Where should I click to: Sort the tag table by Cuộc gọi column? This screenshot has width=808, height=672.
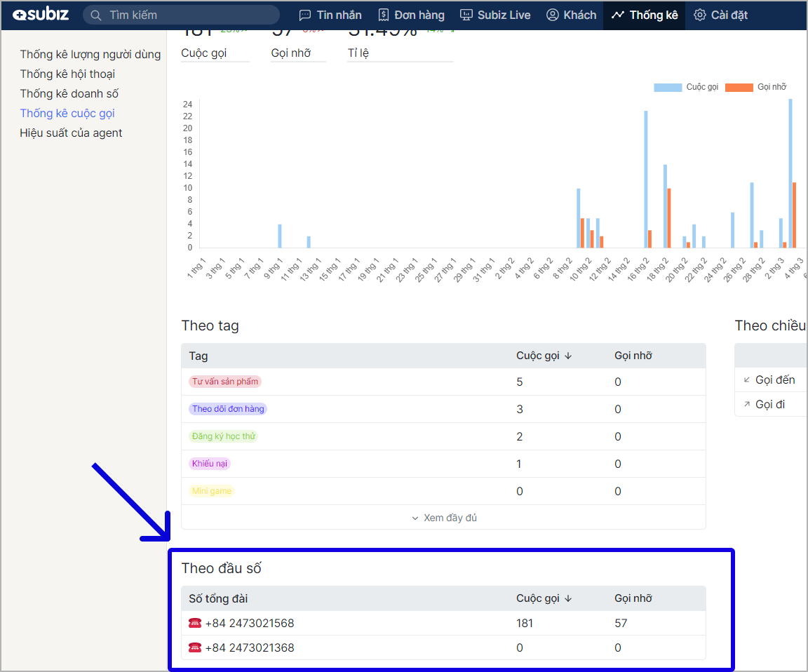[544, 356]
